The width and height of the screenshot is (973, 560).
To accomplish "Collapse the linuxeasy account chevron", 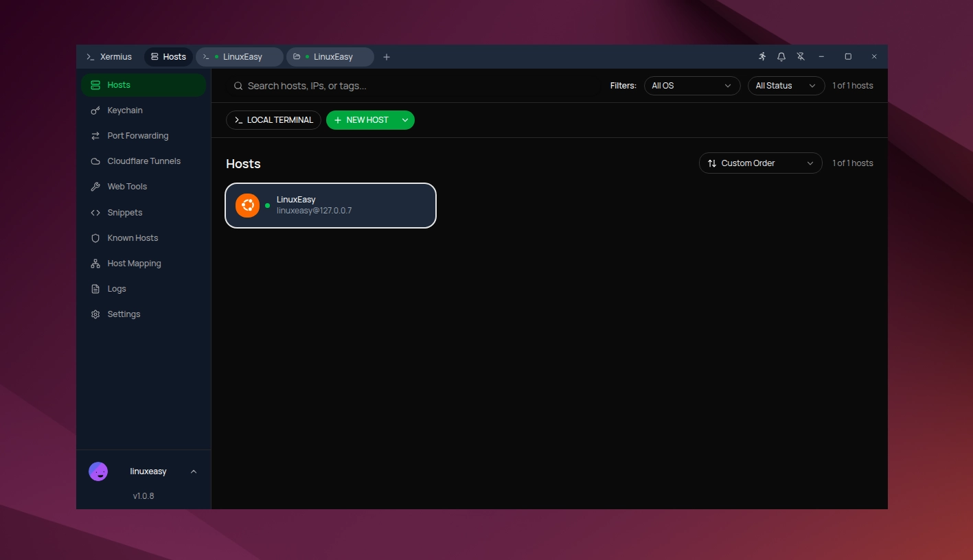I will [194, 471].
